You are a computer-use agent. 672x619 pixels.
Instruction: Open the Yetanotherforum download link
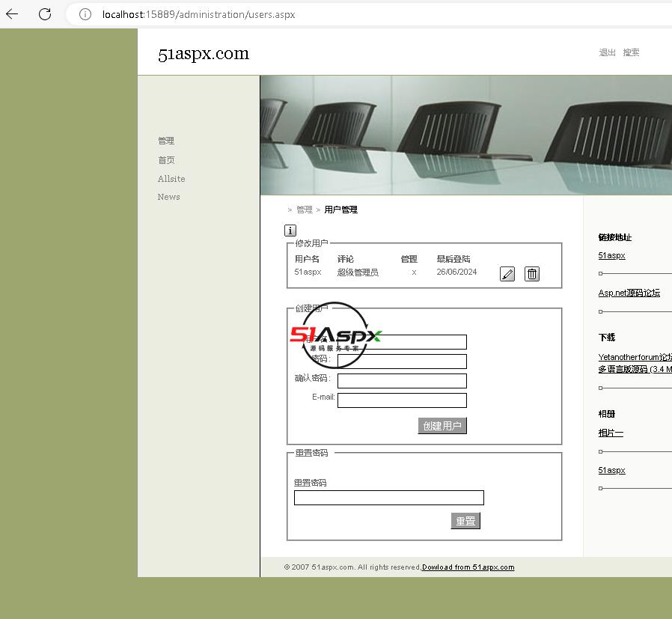pyautogui.click(x=635, y=363)
